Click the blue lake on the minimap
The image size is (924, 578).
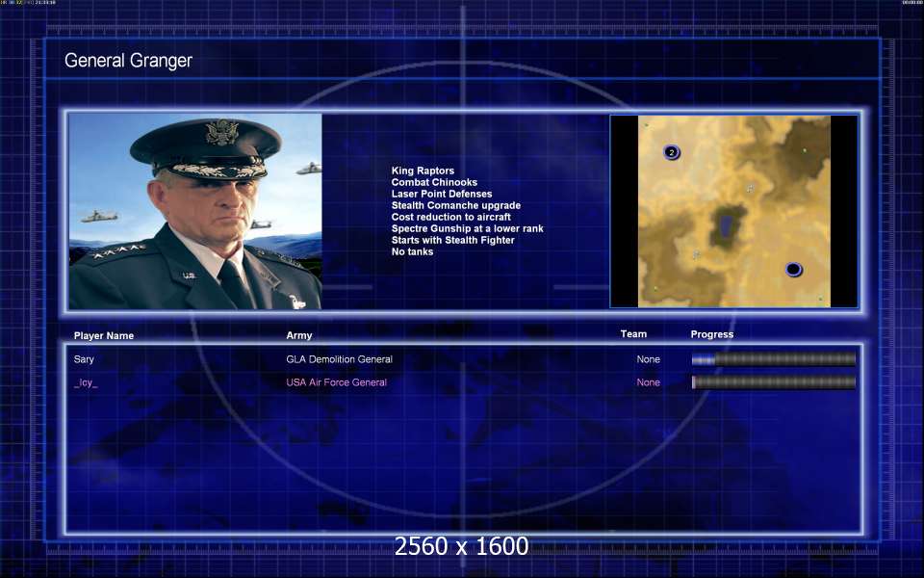pos(724,227)
